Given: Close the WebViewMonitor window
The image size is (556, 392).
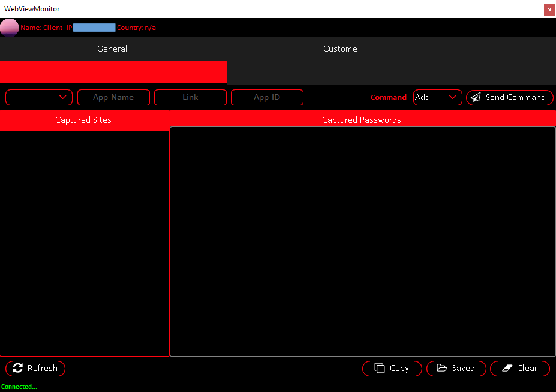Looking at the screenshot, I should [549, 10].
